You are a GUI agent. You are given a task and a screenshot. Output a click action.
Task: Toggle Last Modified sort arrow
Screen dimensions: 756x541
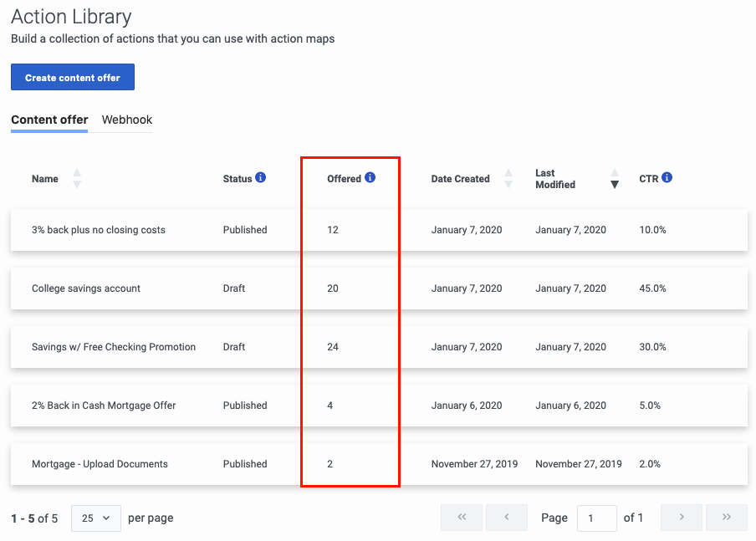point(614,178)
